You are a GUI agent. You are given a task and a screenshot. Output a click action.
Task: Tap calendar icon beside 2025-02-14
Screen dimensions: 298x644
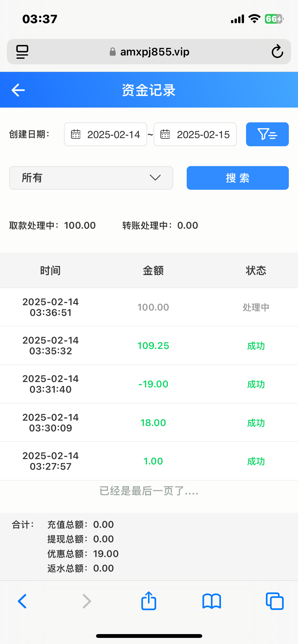tap(75, 134)
